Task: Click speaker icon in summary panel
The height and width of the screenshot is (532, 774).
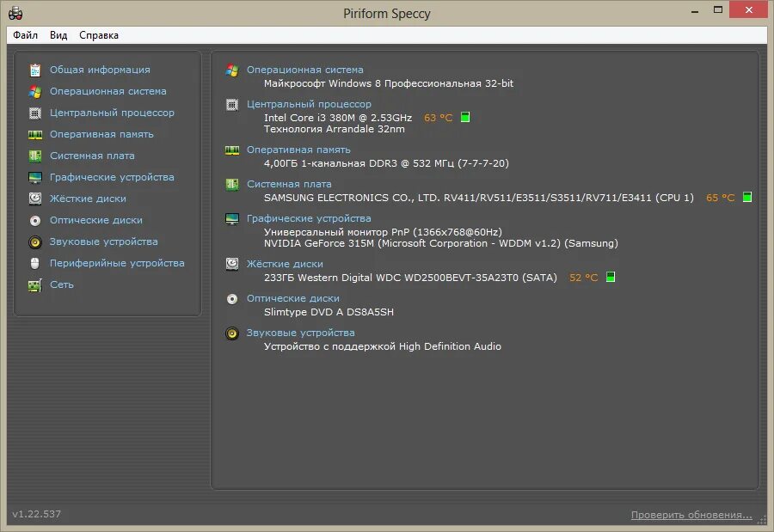Action: coord(232,333)
